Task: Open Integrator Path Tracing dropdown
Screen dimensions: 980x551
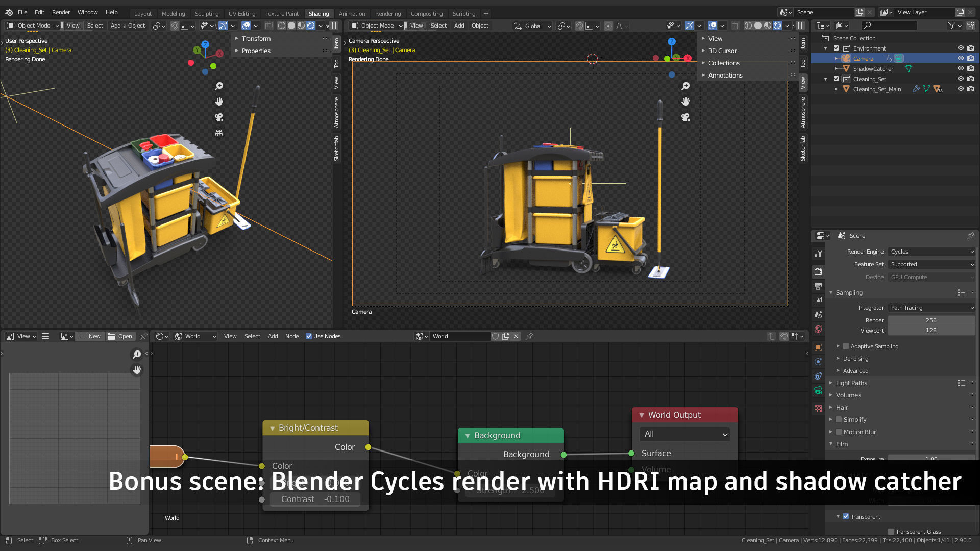Action: pyautogui.click(x=932, y=308)
